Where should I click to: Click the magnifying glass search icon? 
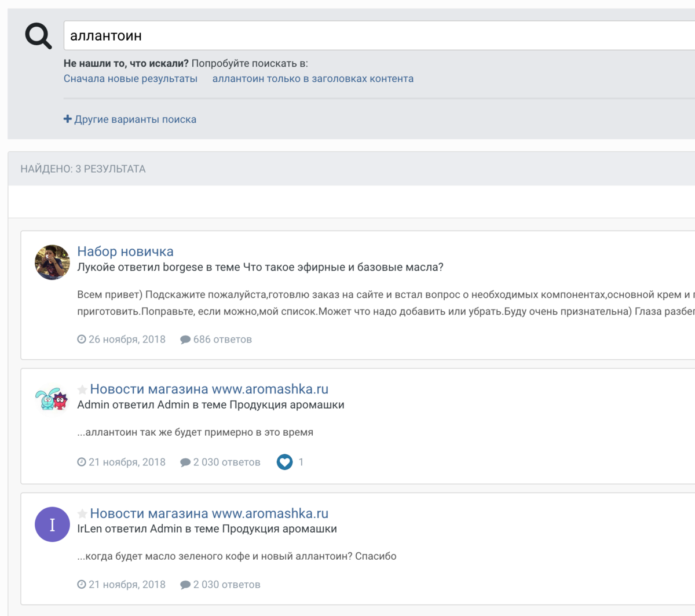[38, 36]
